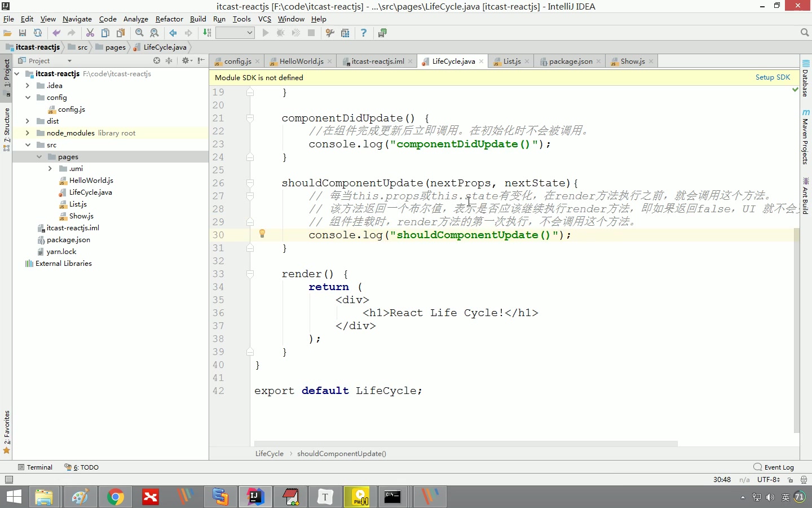Click the editor horizontal scrollbar

coord(466,444)
